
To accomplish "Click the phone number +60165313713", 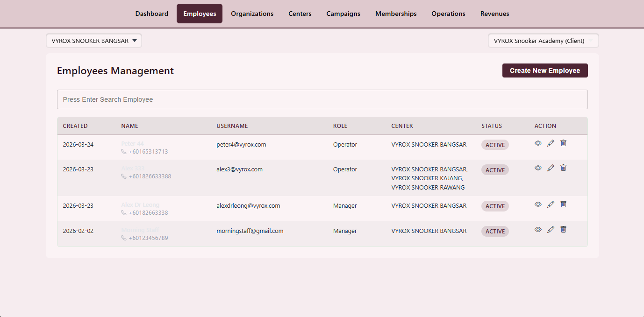I will tap(148, 152).
